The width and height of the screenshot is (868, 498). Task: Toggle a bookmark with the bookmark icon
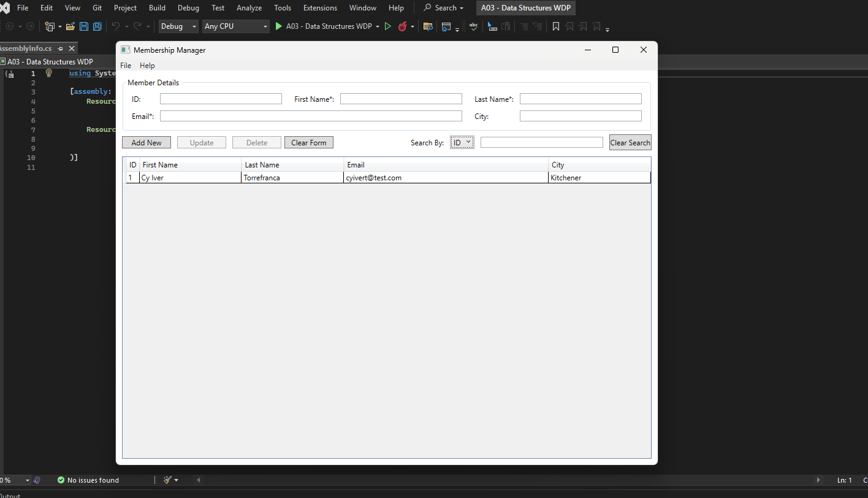pos(555,26)
